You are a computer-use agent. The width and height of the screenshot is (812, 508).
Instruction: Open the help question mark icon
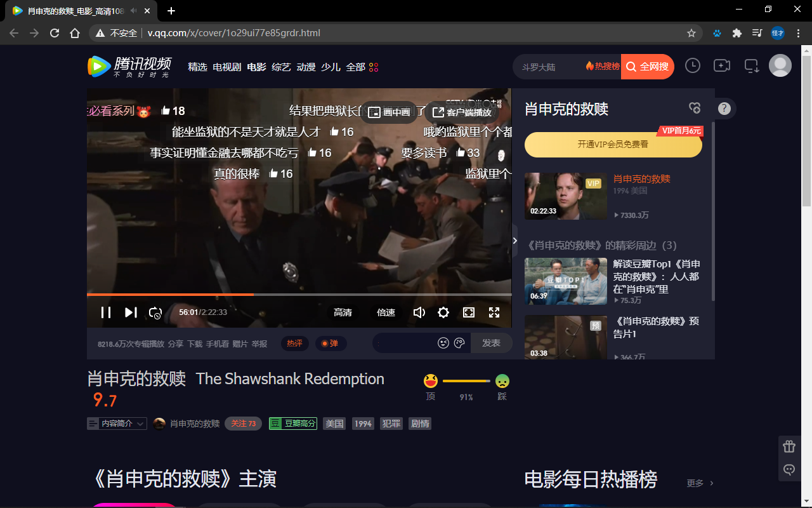pyautogui.click(x=724, y=109)
